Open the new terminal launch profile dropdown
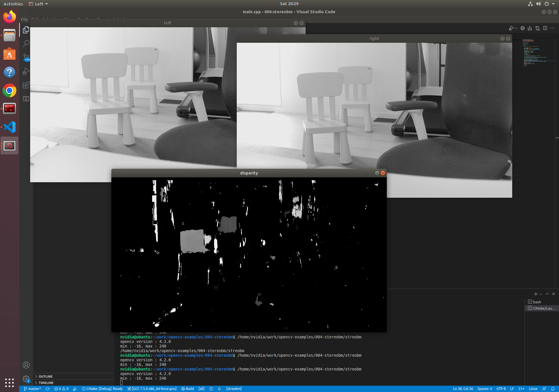 point(541,294)
